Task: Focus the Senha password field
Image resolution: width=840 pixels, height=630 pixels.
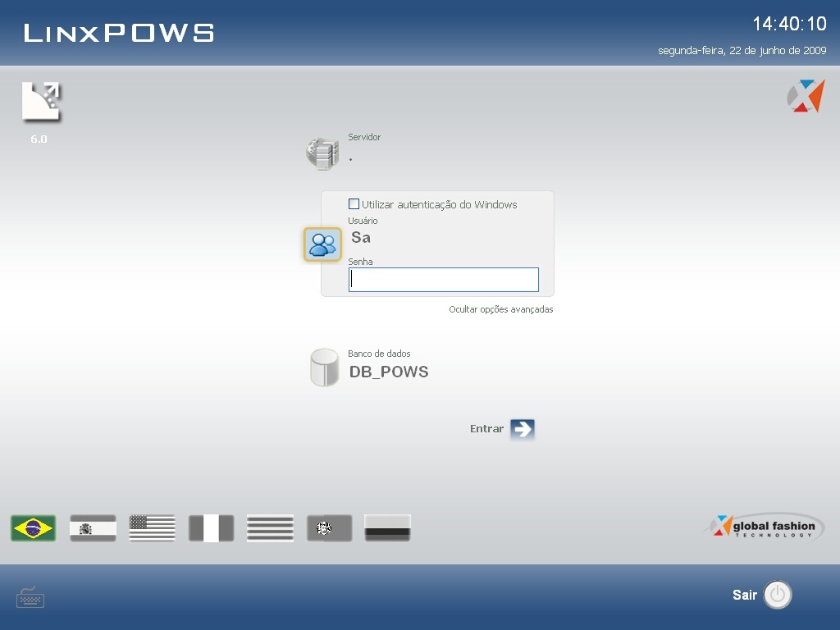Action: pos(444,280)
